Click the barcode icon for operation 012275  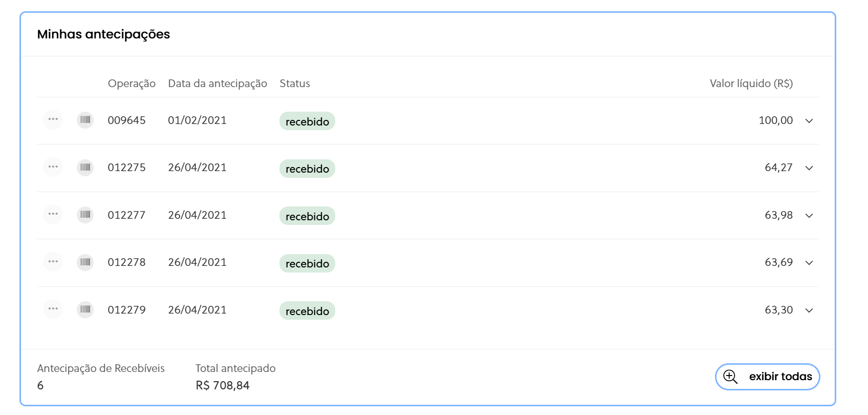[85, 167]
